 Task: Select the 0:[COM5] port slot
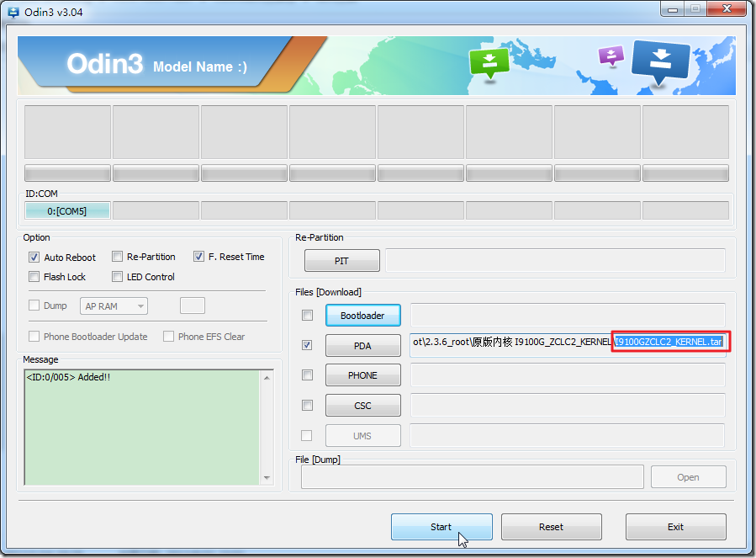[x=67, y=211]
